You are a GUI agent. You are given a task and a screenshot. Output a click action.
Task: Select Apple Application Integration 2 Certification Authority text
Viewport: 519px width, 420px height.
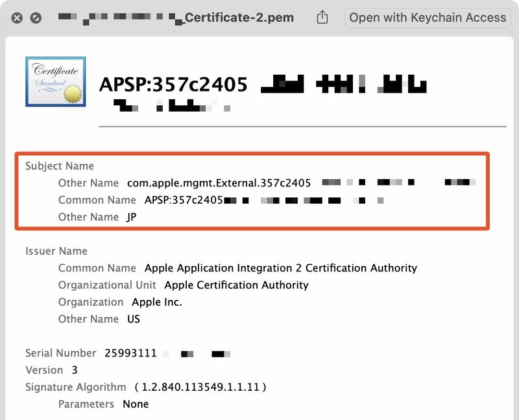click(x=280, y=268)
